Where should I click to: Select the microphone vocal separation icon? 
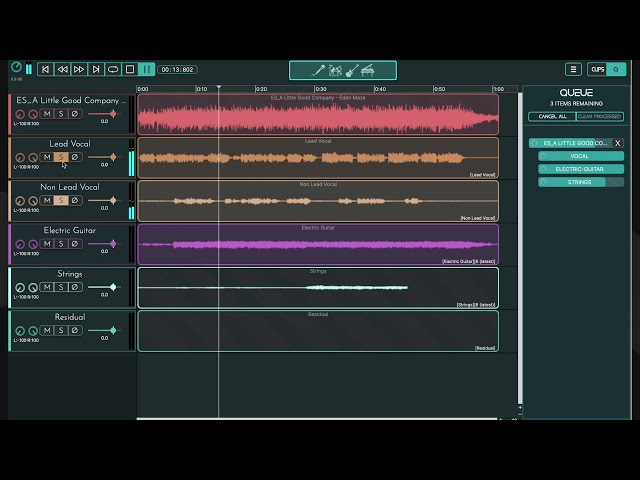[318, 71]
